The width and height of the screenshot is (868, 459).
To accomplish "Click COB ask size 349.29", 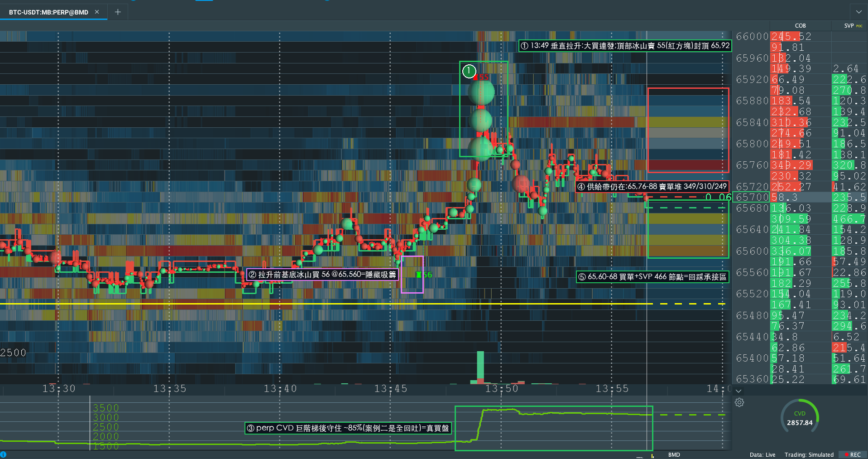I will click(791, 165).
